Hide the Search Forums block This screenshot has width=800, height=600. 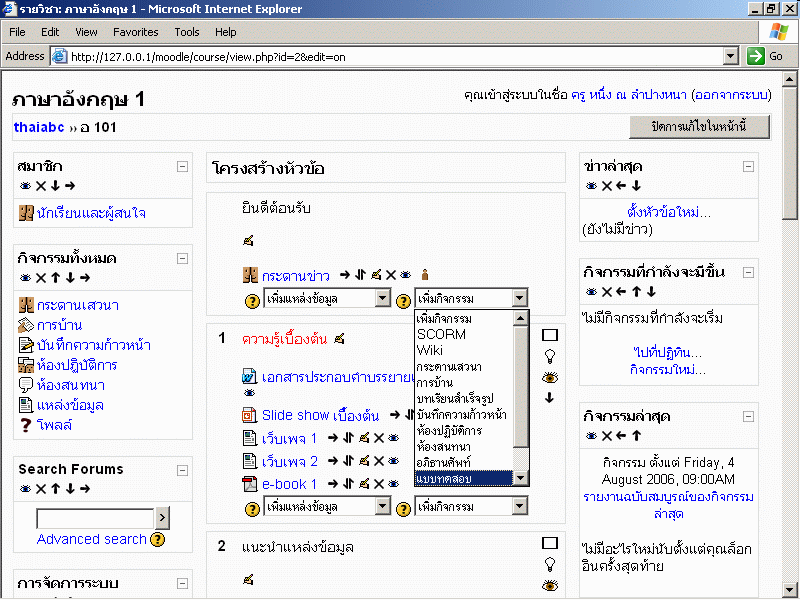(x=25, y=489)
